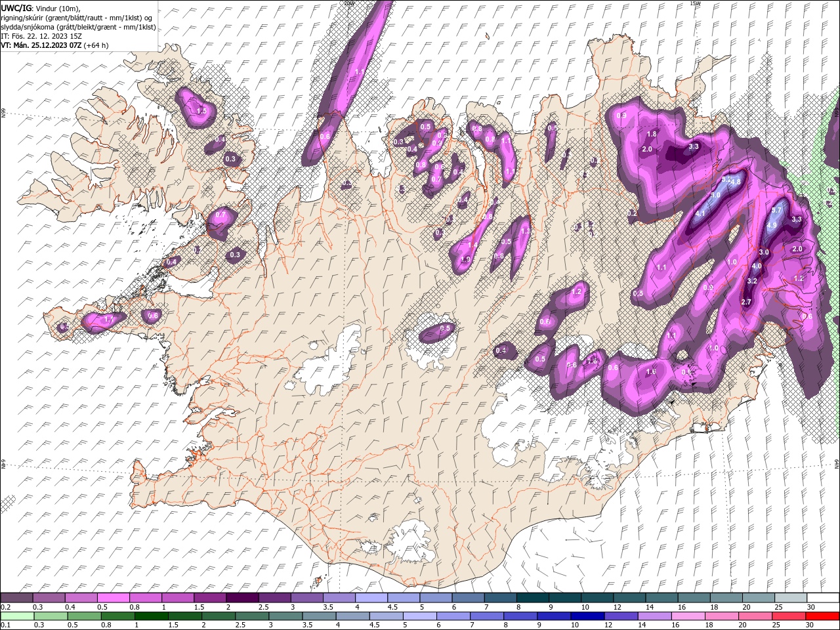Select the deep blue 10 swatch in lower legend
The width and height of the screenshot is (840, 630).
pos(586,616)
